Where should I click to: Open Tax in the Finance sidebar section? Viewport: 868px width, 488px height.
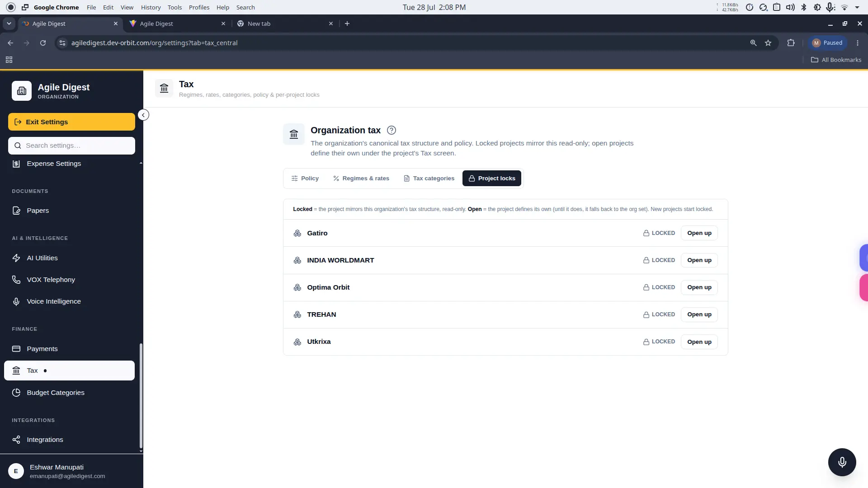click(x=69, y=371)
